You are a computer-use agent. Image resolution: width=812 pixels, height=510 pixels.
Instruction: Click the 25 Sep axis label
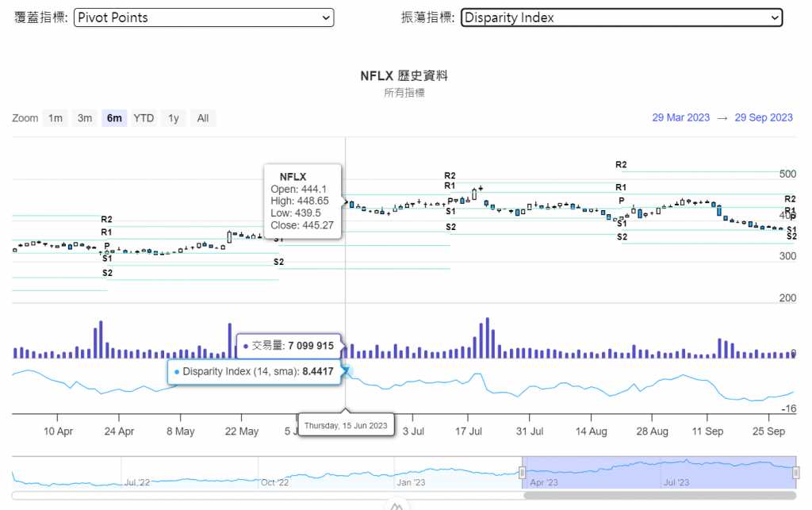(768, 431)
